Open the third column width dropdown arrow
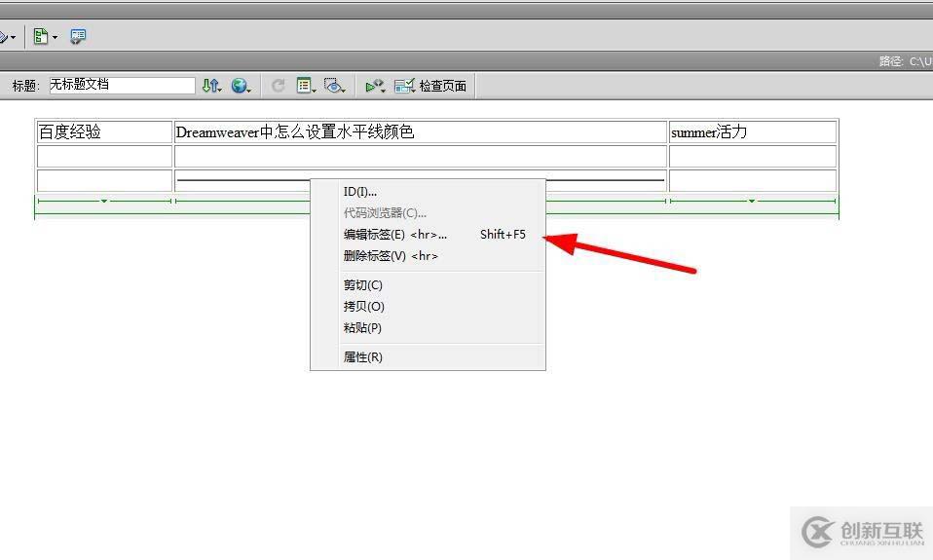933x560 pixels. pos(752,202)
